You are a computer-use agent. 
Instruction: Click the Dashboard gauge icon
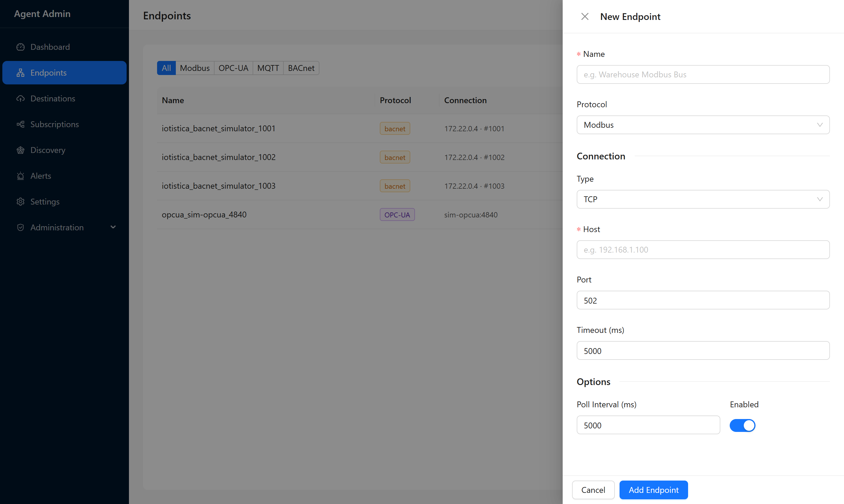21,47
